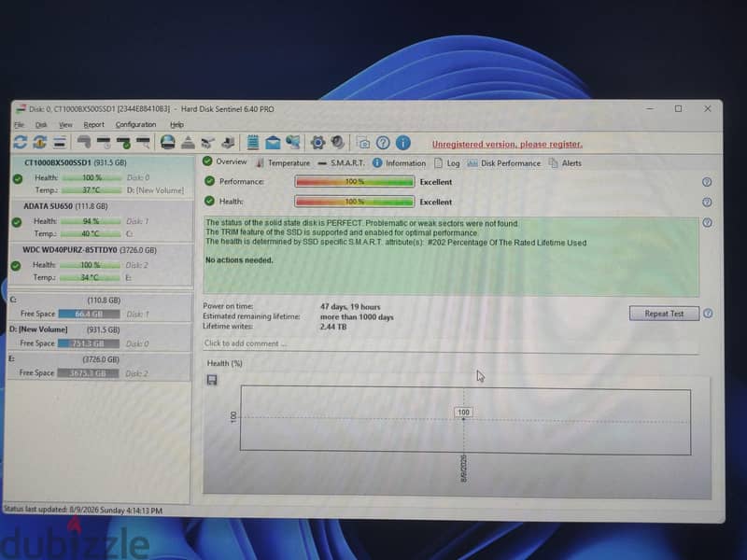
Task: Open the Log tab
Action: tap(447, 163)
